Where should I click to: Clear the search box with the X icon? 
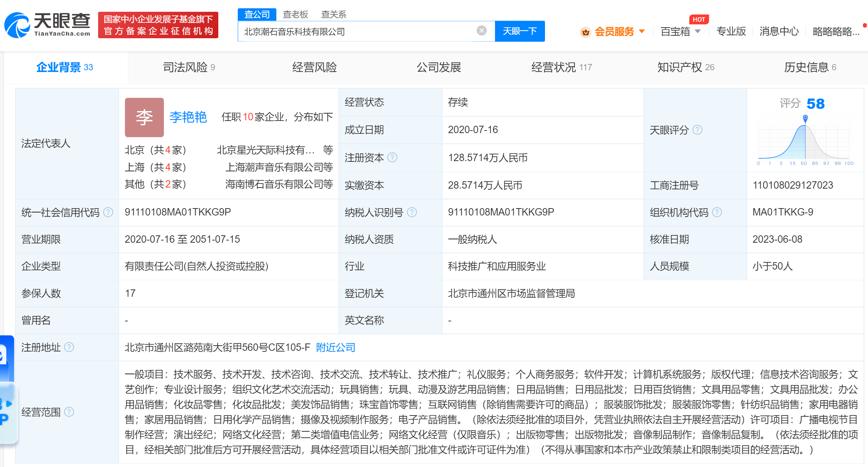(x=481, y=31)
